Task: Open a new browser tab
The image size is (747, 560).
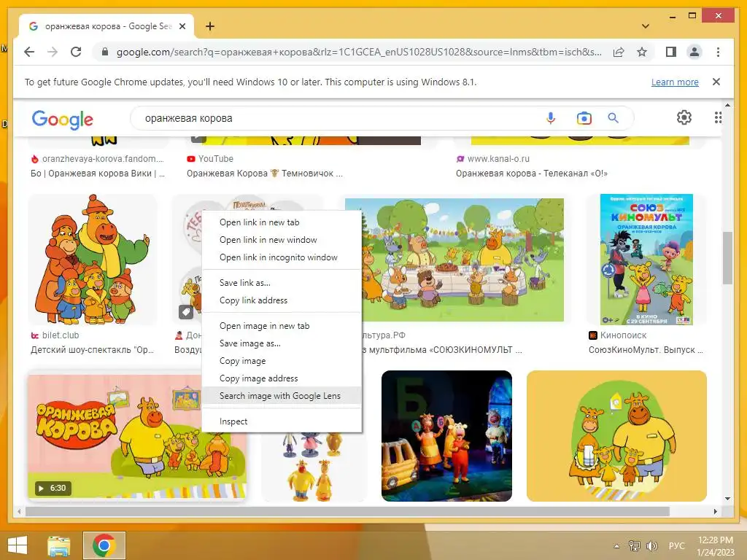Action: (210, 26)
